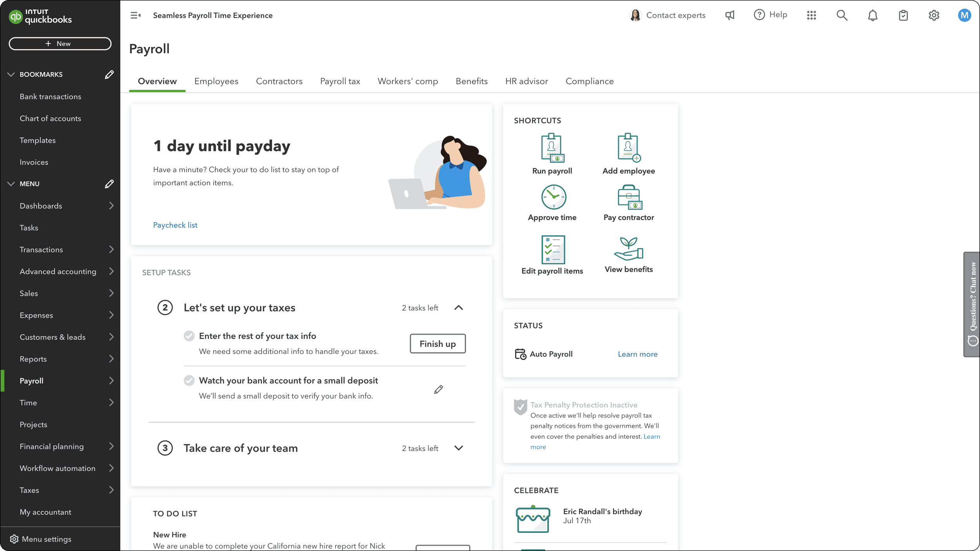Screen dimensions: 980x551
Task: Open the Add employee shortcut
Action: pyautogui.click(x=628, y=148)
